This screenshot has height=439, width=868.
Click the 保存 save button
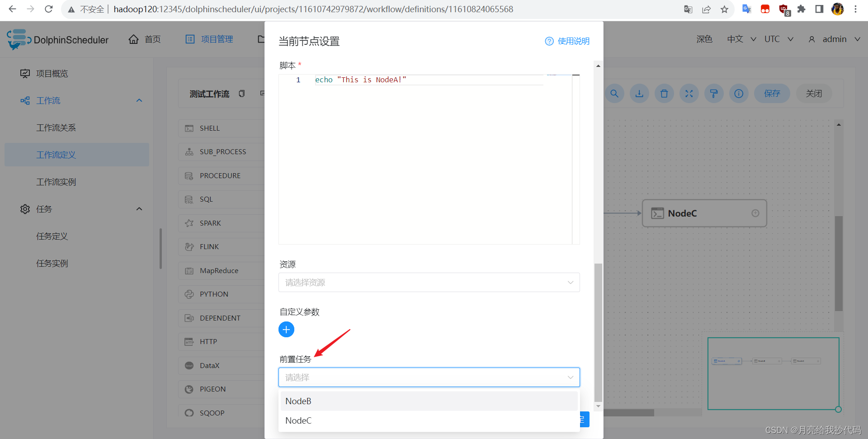[772, 94]
